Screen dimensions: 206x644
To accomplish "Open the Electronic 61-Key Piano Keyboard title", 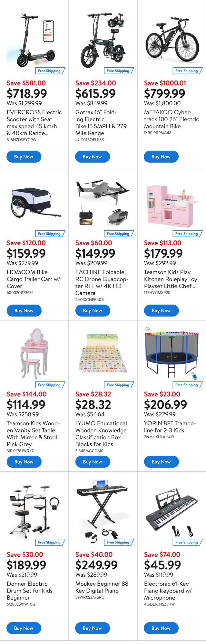I will pos(168,591).
